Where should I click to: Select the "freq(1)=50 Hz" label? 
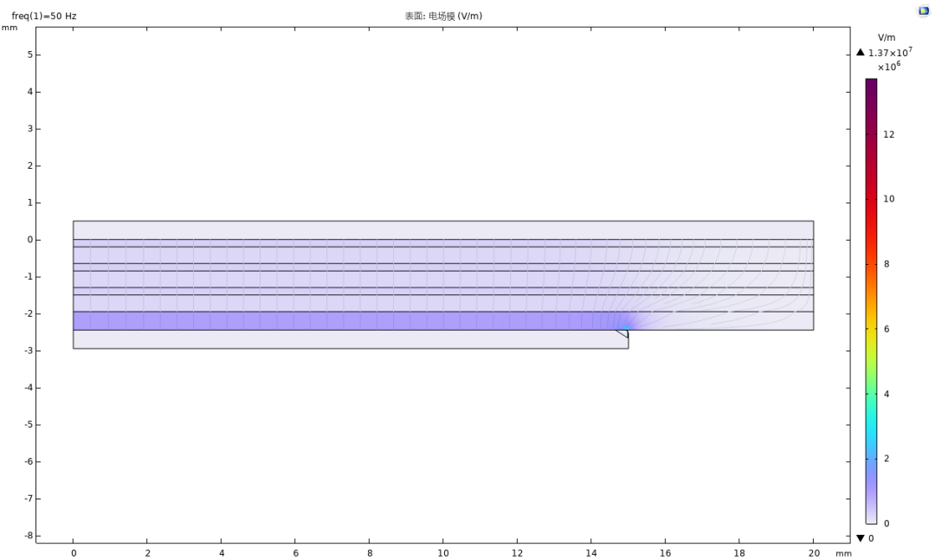(44, 16)
